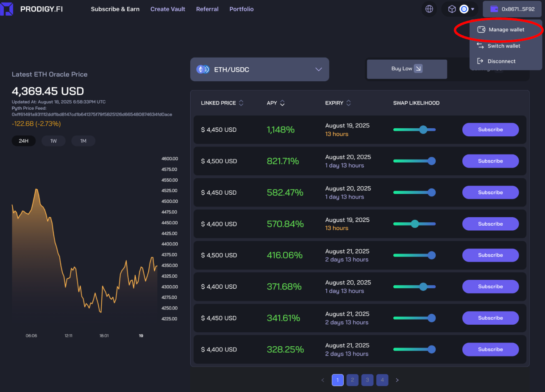Image resolution: width=545 pixels, height=392 pixels.
Task: Open the Portfolio menu item
Action: pyautogui.click(x=241, y=9)
